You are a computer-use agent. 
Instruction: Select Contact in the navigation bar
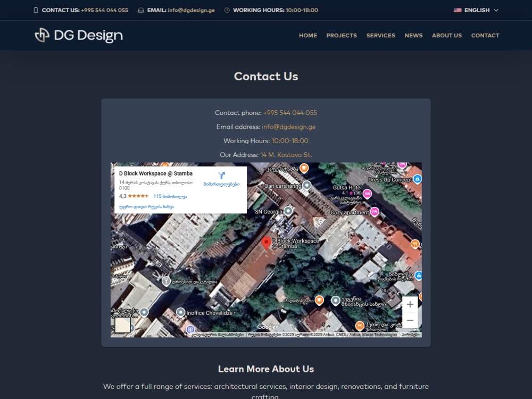pyautogui.click(x=485, y=35)
